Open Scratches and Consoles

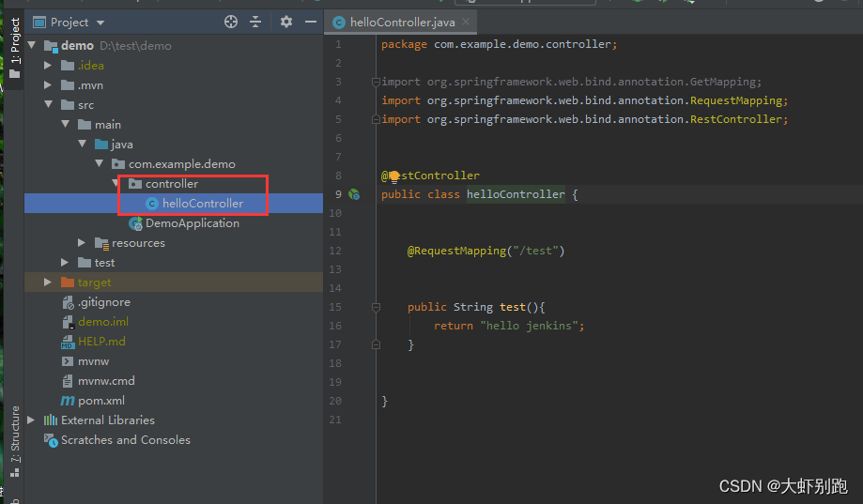[x=125, y=440]
